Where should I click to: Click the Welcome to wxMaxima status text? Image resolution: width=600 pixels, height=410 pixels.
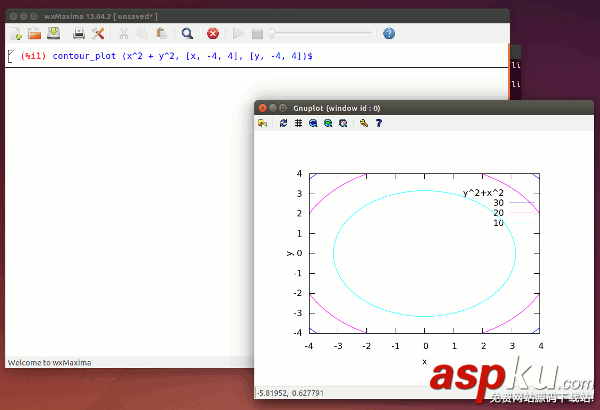[x=49, y=363]
